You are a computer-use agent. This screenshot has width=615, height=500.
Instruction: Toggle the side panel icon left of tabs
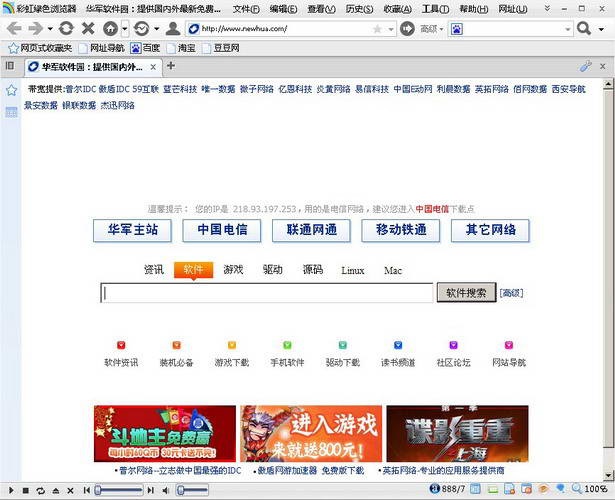(x=9, y=66)
